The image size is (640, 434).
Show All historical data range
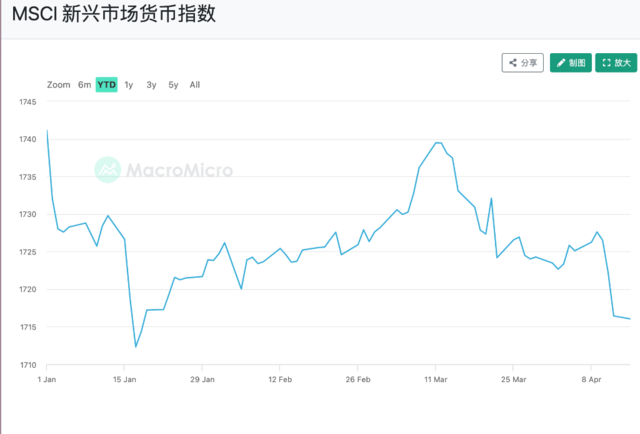195,85
